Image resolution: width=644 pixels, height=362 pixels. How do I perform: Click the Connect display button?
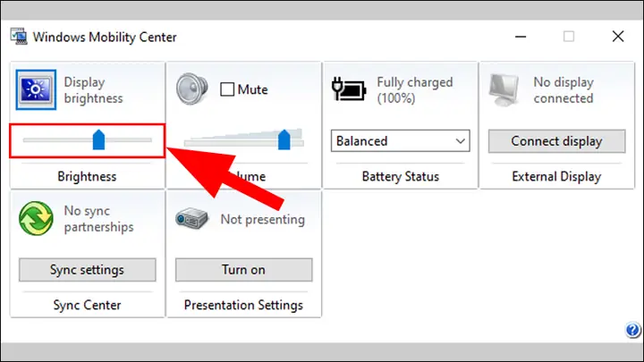[557, 141]
